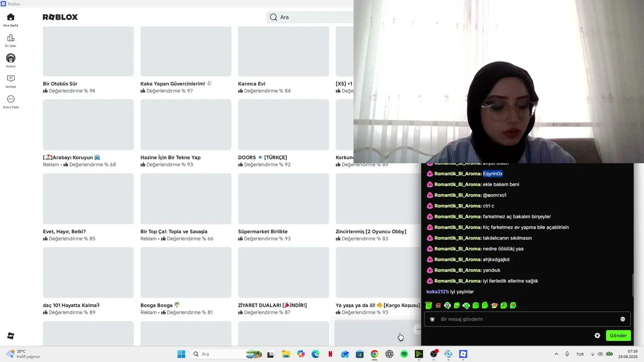Viewport: 644px width, 362px height.
Task: Click highlighted chat text Eqyrin0x
Action: point(493,173)
